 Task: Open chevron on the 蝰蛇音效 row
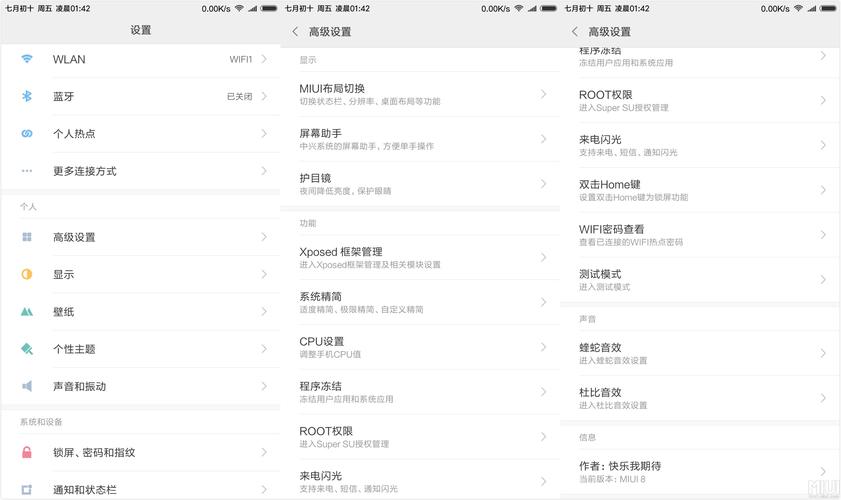[x=823, y=353]
